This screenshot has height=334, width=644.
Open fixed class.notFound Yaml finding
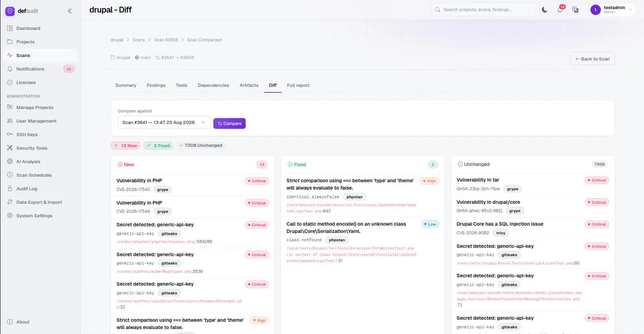point(363,242)
